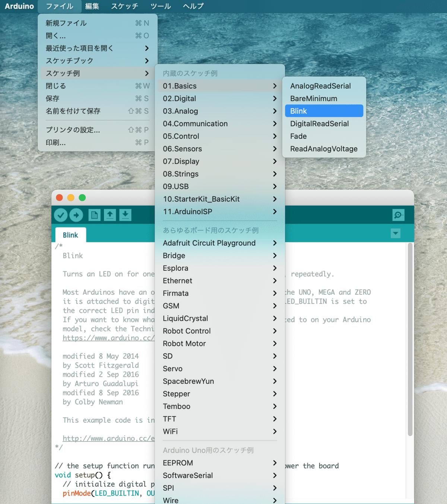The image size is (447, 504).
Task: Open the tab options dropdown triangle
Action: [396, 233]
